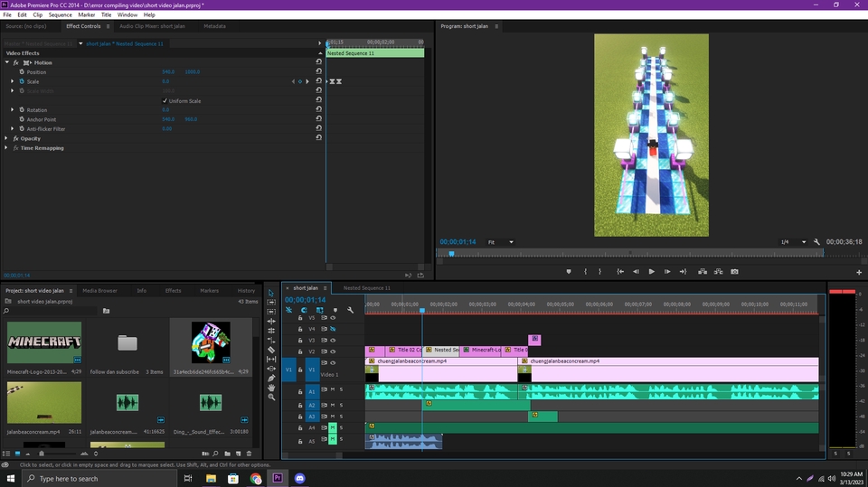This screenshot has height=487, width=868.
Task: Open the Marker menu
Action: (x=87, y=15)
